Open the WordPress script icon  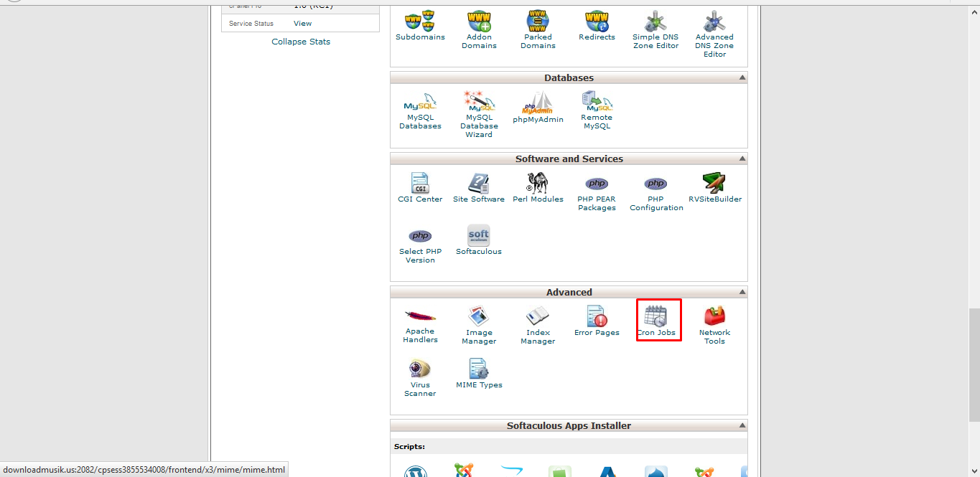pos(416,471)
